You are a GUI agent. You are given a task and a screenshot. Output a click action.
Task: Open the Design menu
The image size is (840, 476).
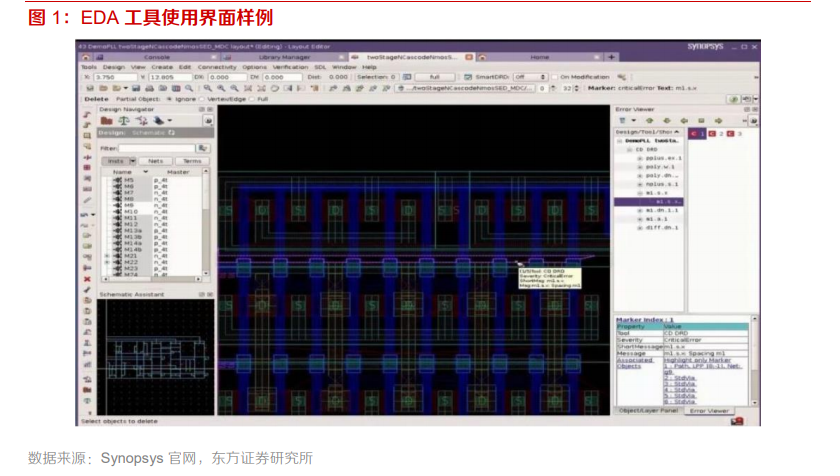114,67
